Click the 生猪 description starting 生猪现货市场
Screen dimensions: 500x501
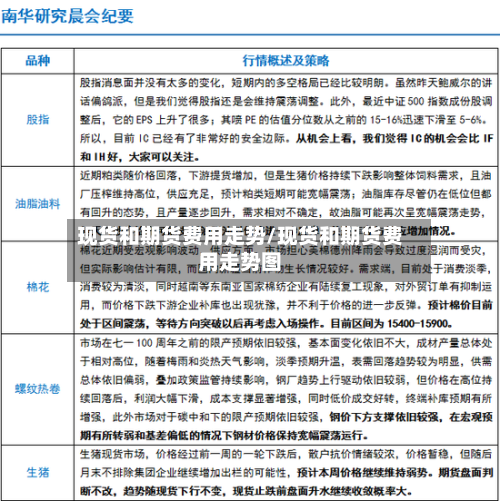286,472
